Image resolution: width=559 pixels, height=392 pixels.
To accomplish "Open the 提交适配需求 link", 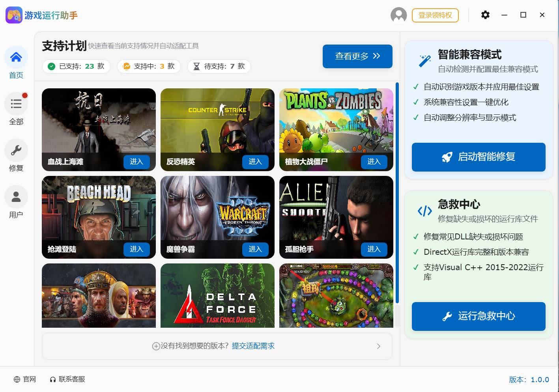I will coord(253,346).
